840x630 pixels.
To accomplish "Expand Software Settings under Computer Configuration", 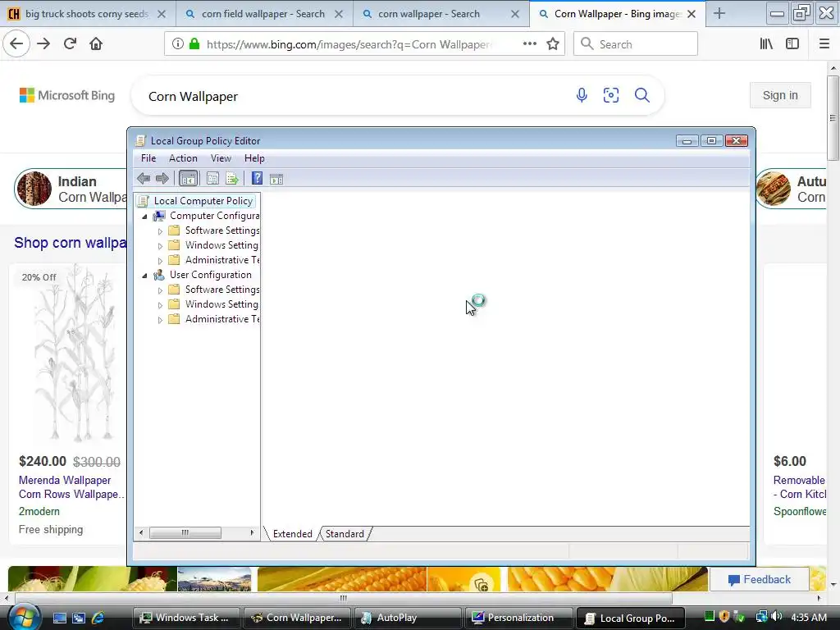I will click(160, 231).
